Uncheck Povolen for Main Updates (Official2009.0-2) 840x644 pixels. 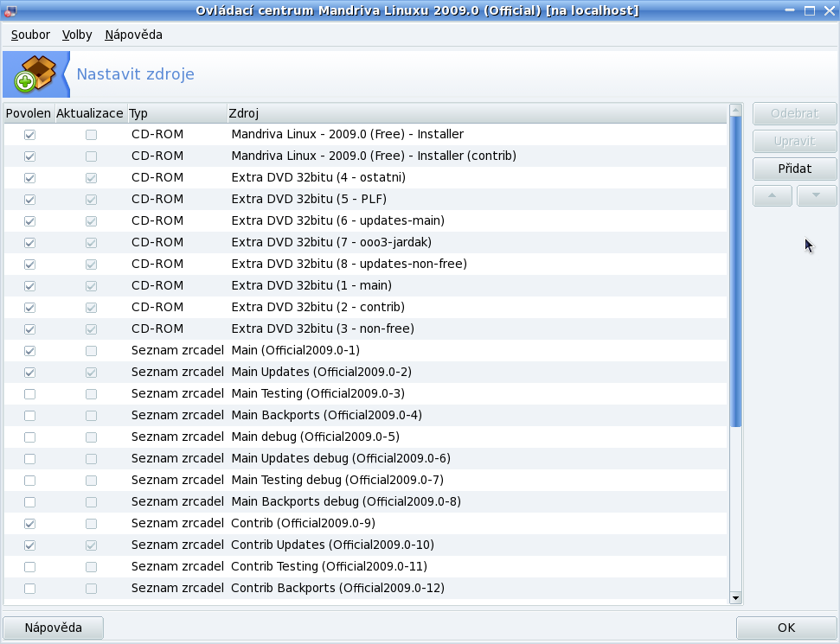[x=30, y=372]
